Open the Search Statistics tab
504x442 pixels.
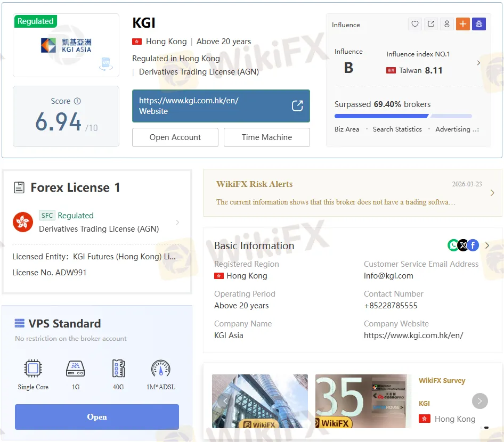[x=397, y=129]
